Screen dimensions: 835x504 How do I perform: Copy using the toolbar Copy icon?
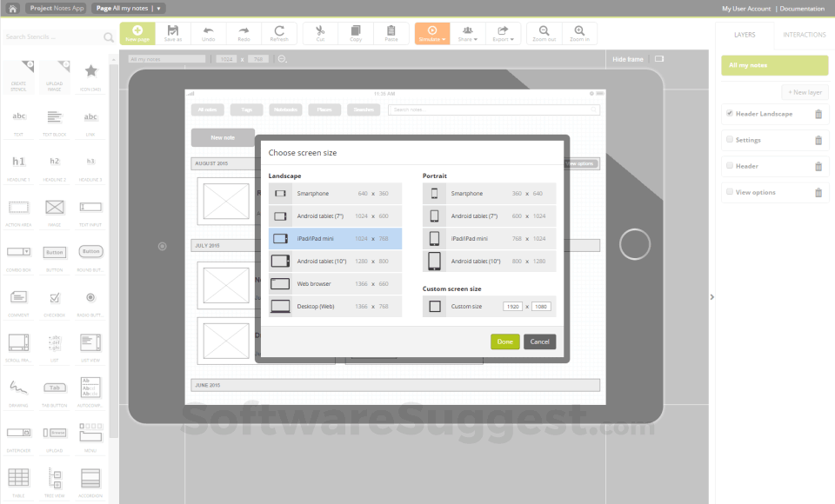(356, 33)
